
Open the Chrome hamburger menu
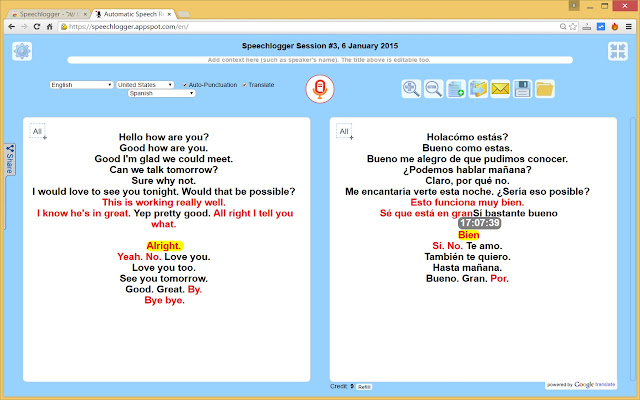point(629,27)
